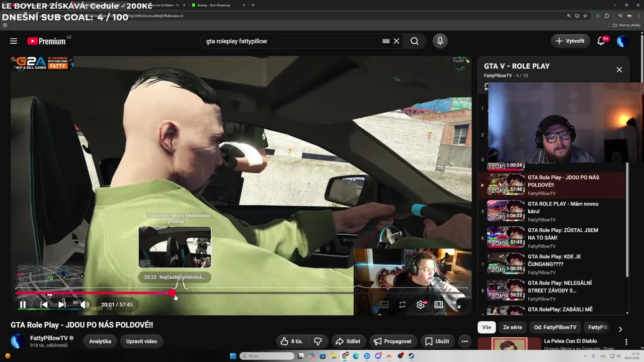644x362 pixels.
Task: Open on-screen keyboard in search box
Action: (x=386, y=41)
